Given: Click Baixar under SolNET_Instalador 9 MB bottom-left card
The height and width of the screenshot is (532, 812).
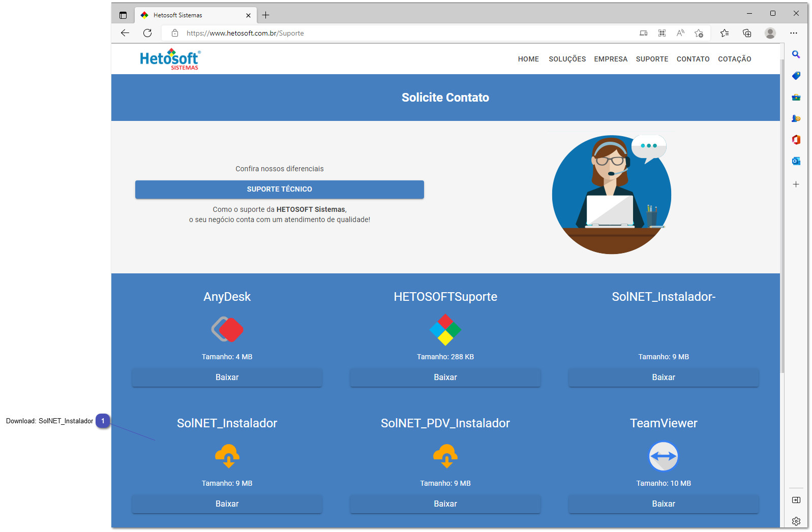Looking at the screenshot, I should (227, 504).
